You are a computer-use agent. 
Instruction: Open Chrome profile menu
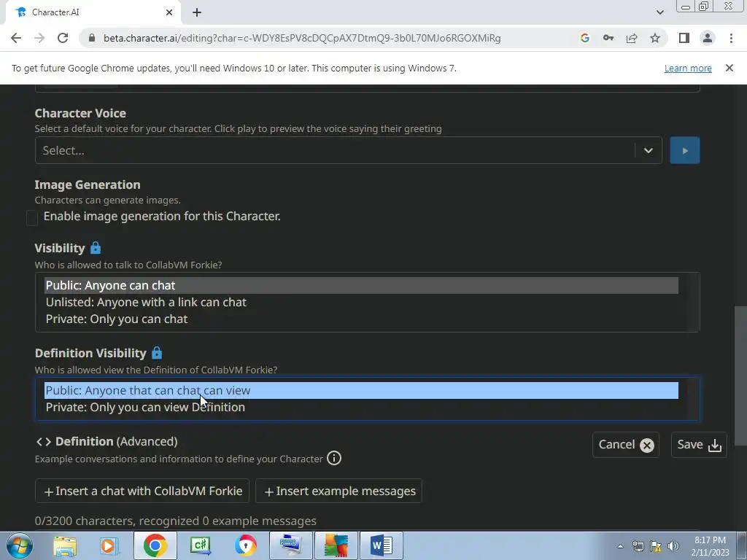click(x=708, y=38)
